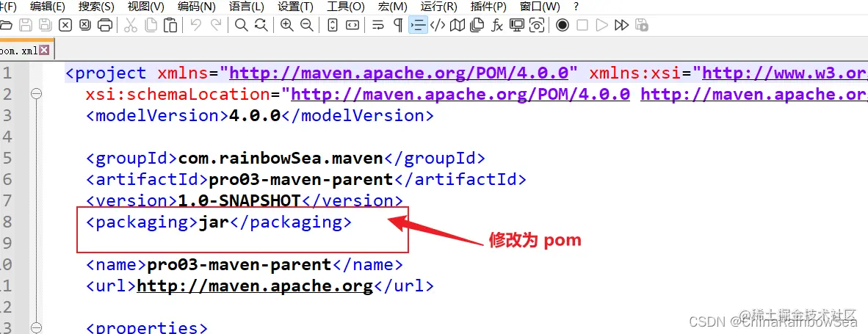The width and height of the screenshot is (868, 334).
Task: Save the recorded macro
Action: coord(642,26)
